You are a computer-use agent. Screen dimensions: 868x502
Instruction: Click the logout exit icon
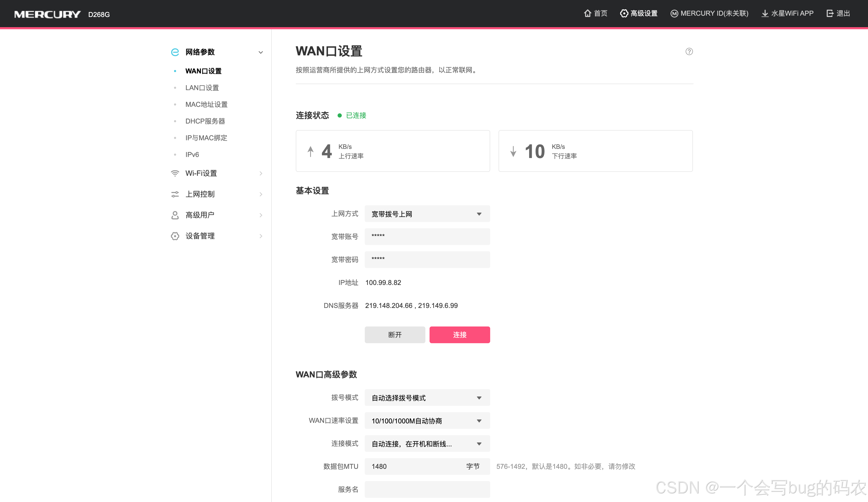coord(830,13)
